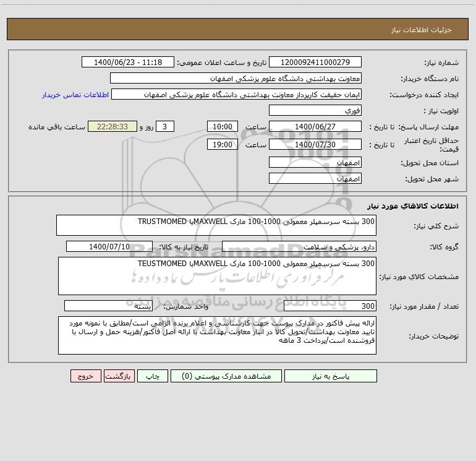
Task: Click the گروه کالا field
Action: coord(299,246)
